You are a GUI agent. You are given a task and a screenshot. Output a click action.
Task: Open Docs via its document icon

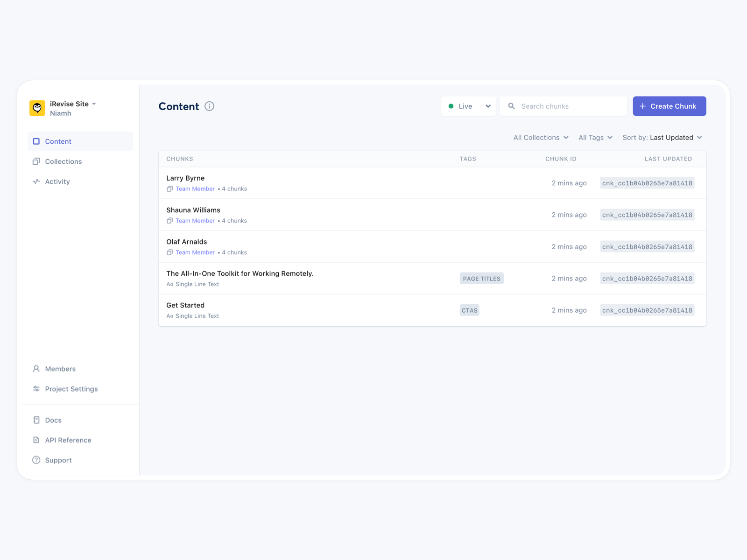[36, 420]
